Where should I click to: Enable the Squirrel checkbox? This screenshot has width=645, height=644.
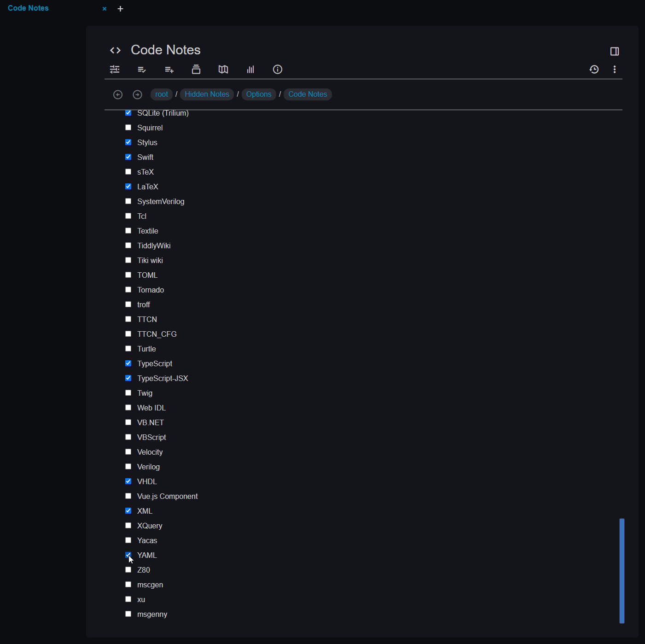point(128,128)
